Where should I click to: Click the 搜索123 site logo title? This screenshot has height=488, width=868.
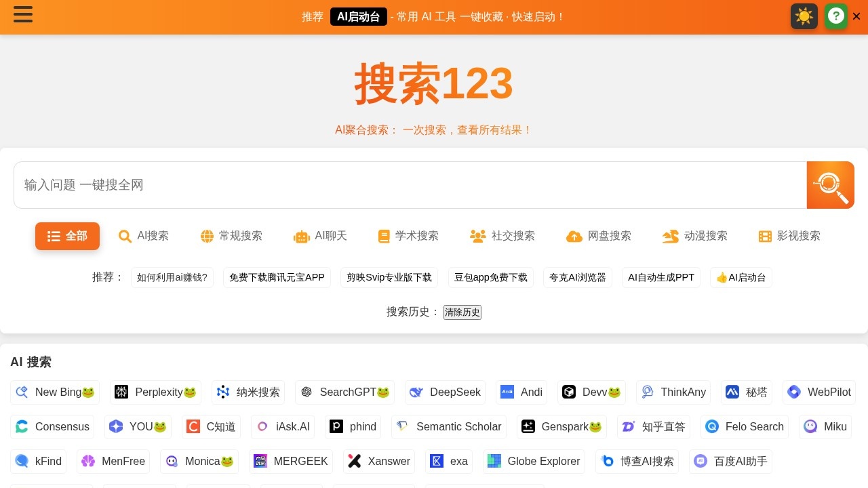tap(434, 83)
